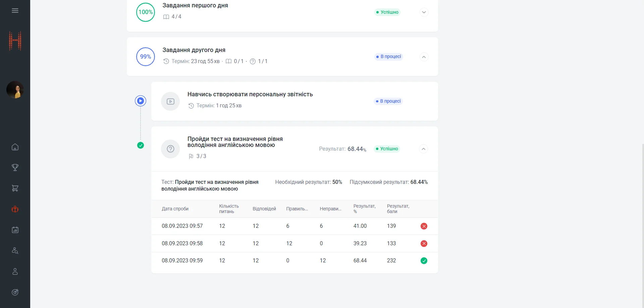
Task: Collapse the second day tasks section
Action: tap(424, 57)
